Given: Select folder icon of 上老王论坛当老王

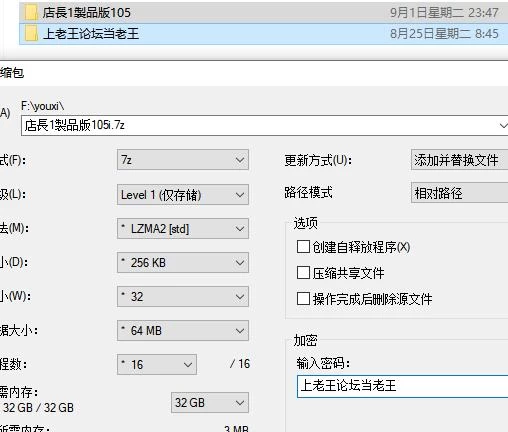Looking at the screenshot, I should [31, 34].
